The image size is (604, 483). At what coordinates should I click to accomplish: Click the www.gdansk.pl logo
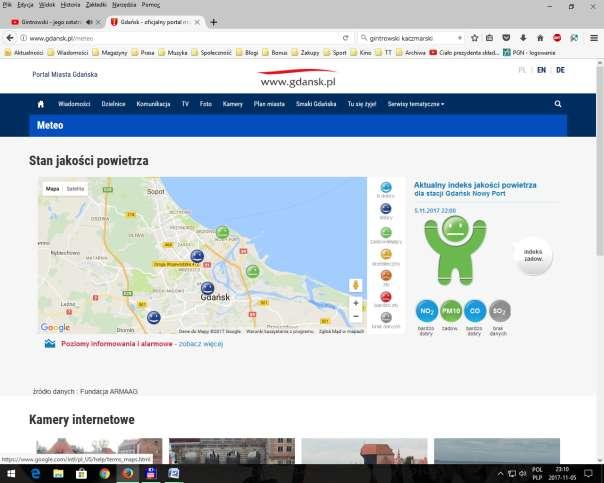click(297, 79)
